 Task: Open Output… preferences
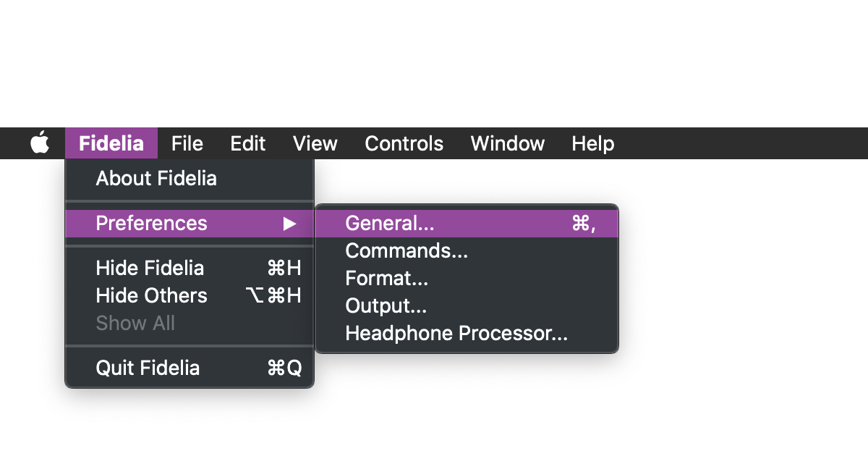pos(386,306)
